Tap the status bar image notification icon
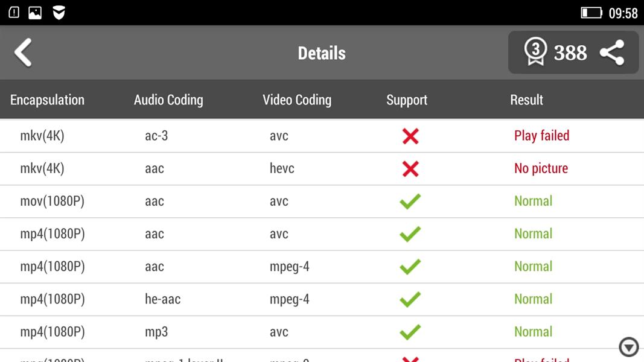Screen dimensions: 644x362 pos(35,13)
